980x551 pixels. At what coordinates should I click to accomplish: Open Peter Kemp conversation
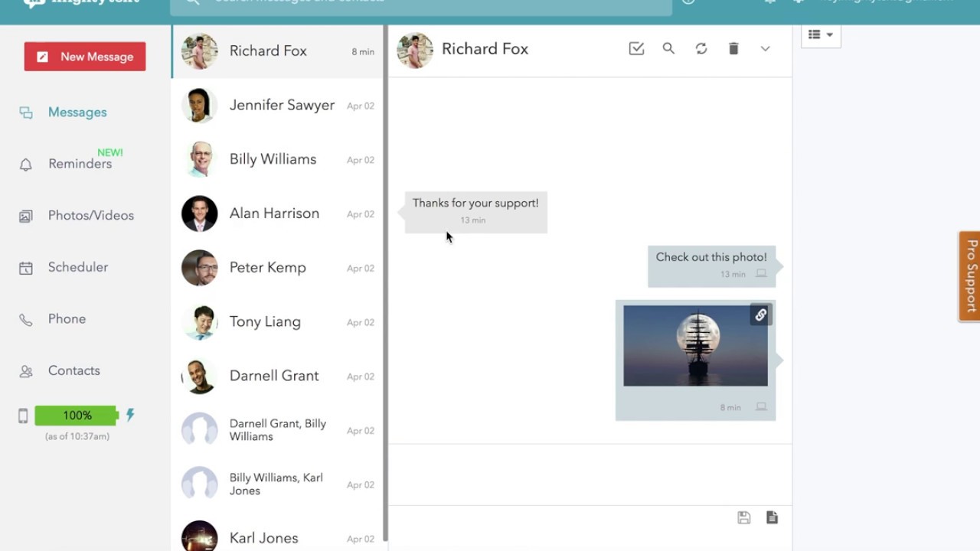click(278, 268)
